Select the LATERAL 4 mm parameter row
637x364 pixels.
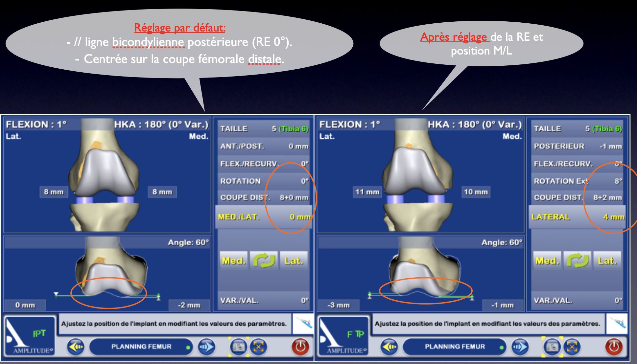pyautogui.click(x=578, y=217)
